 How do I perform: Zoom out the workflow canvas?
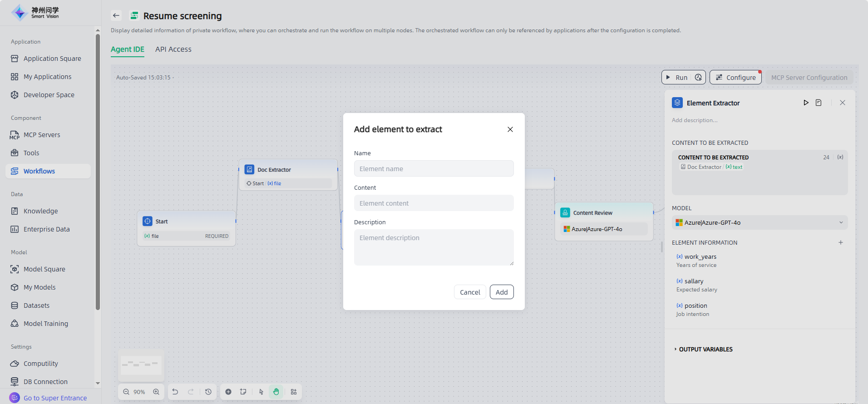[x=126, y=392]
